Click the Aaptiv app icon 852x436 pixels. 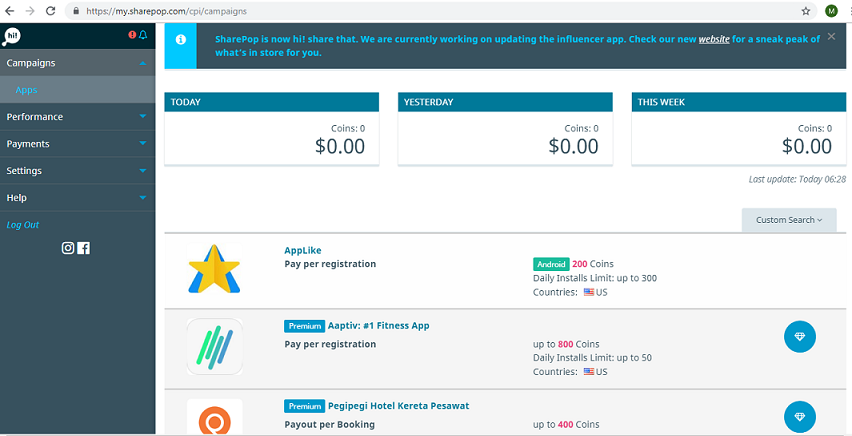tap(215, 346)
